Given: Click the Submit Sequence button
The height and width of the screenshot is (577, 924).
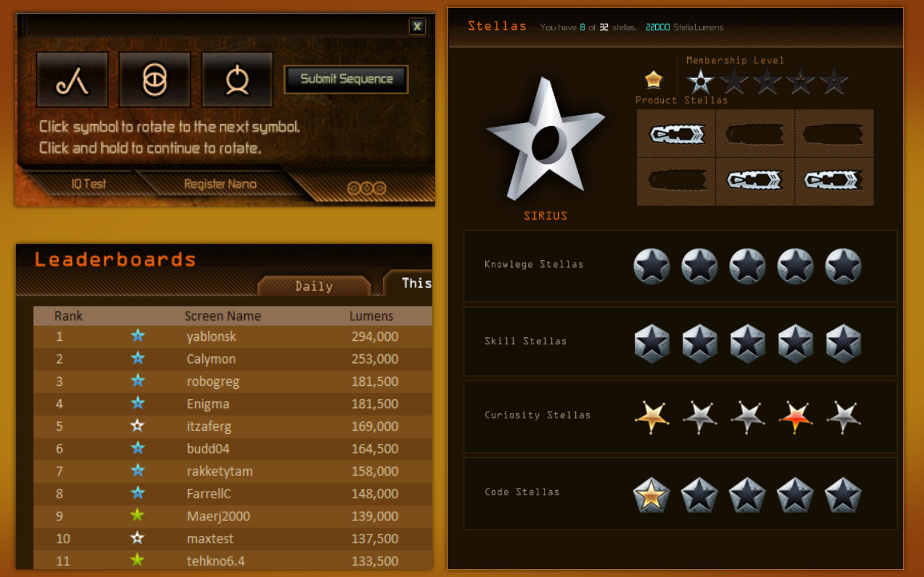Looking at the screenshot, I should click(346, 79).
